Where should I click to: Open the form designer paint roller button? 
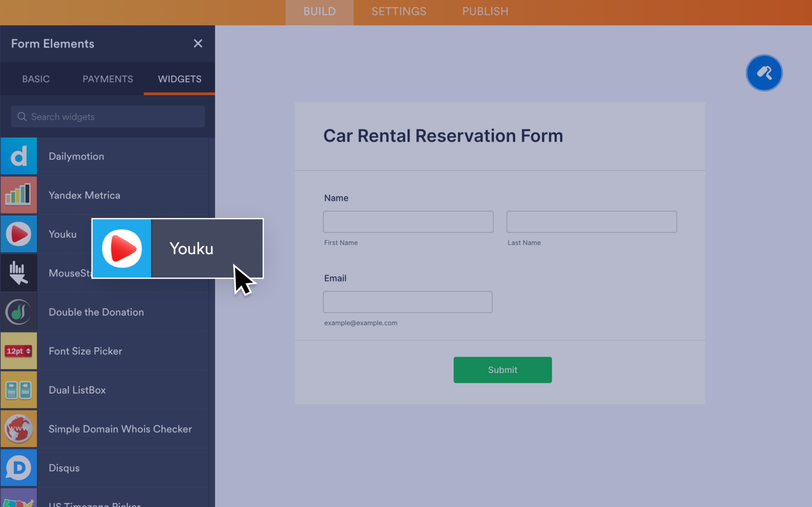click(764, 73)
